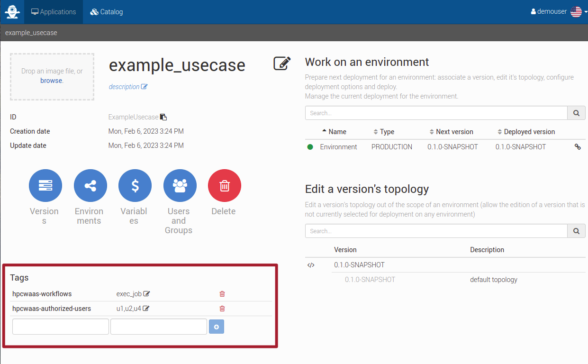Image resolution: width=588 pixels, height=364 pixels.
Task: Click the code icon beside 0.1.0-SNAPSHOT
Action: [311, 265]
